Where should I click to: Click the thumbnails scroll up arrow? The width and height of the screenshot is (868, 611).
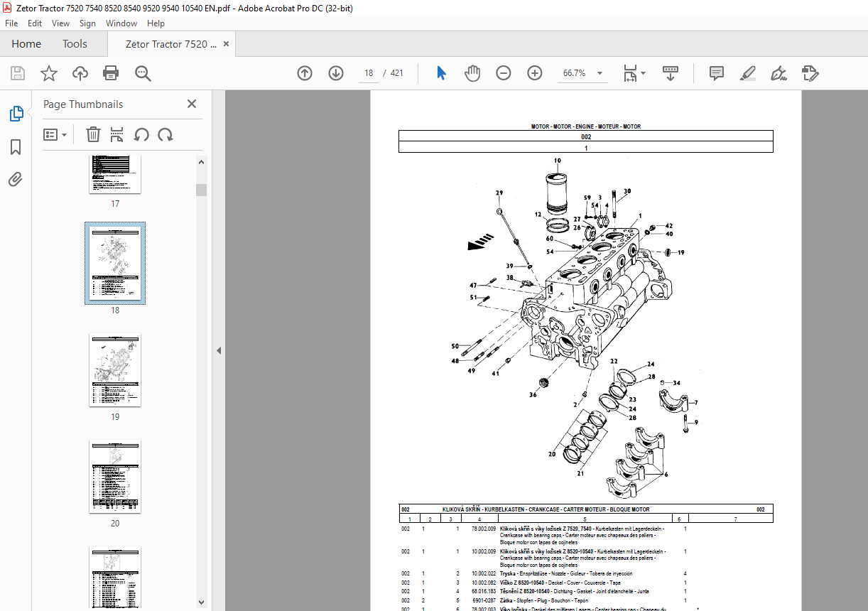(202, 162)
